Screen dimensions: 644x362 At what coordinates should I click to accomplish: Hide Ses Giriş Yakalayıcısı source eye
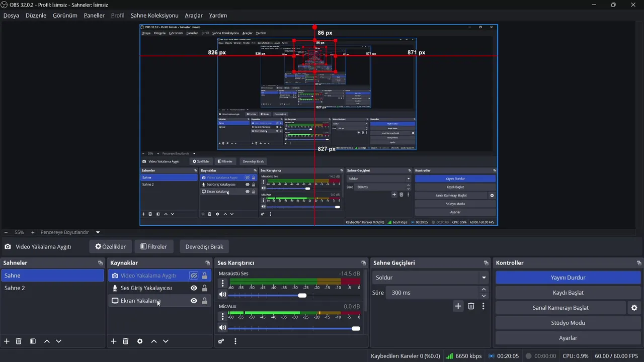click(x=194, y=288)
